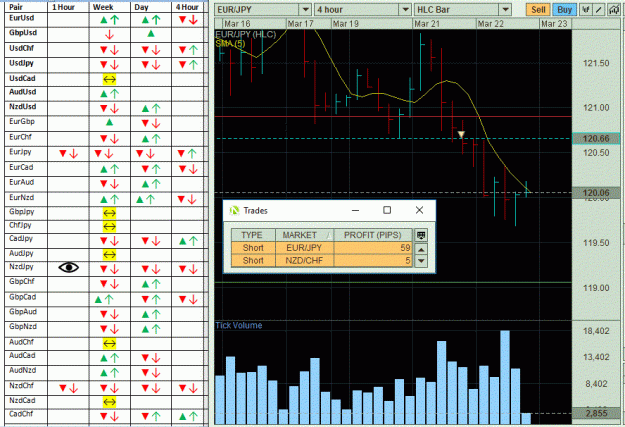Image resolution: width=625 pixels, height=427 pixels.
Task: Click the AudJpy Week sideways arrow icon
Action: point(109,254)
